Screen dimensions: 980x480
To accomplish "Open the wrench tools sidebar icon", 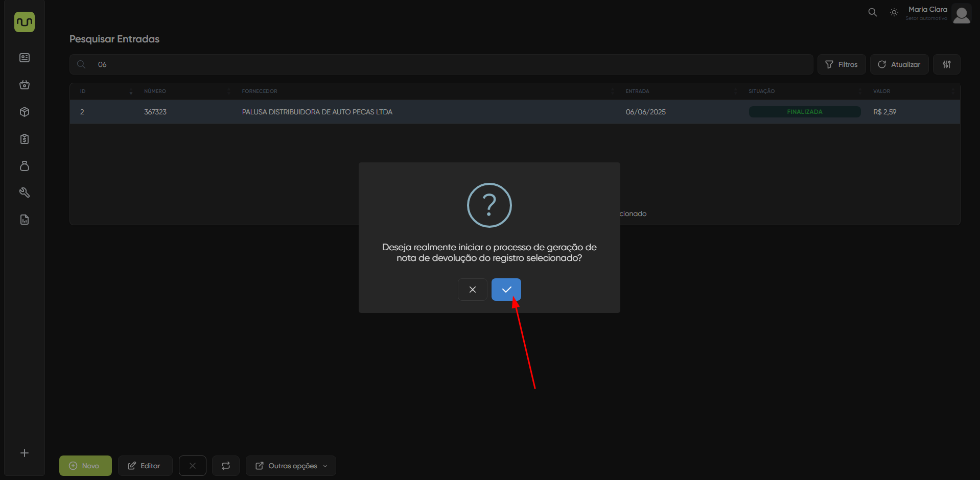I will tap(25, 193).
